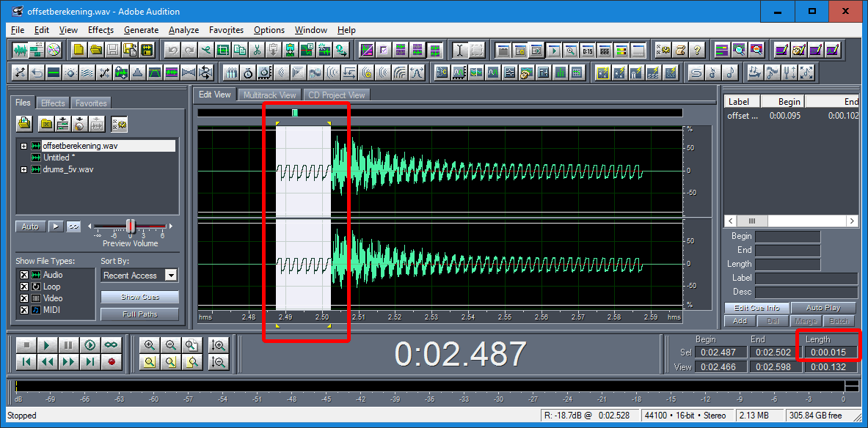
Task: Click the Preview Volume slider handle
Action: click(131, 226)
